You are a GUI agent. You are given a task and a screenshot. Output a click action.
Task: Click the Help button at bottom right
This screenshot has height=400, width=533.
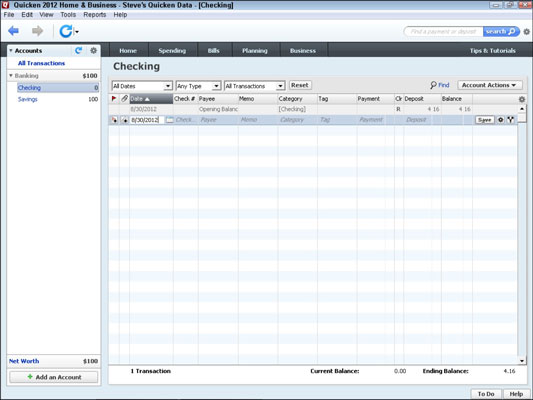[516, 394]
